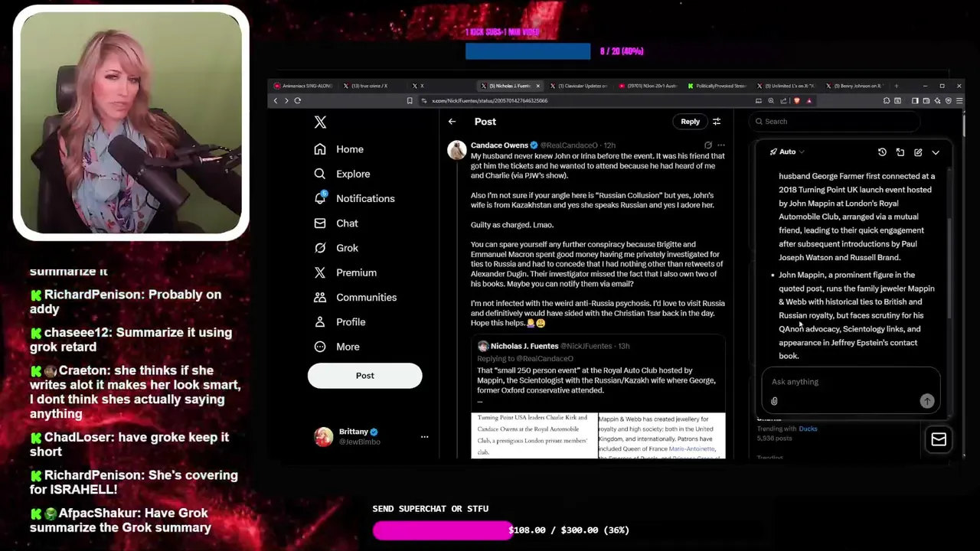980x551 pixels.
Task: Open Profile from the sidebar
Action: pos(340,322)
